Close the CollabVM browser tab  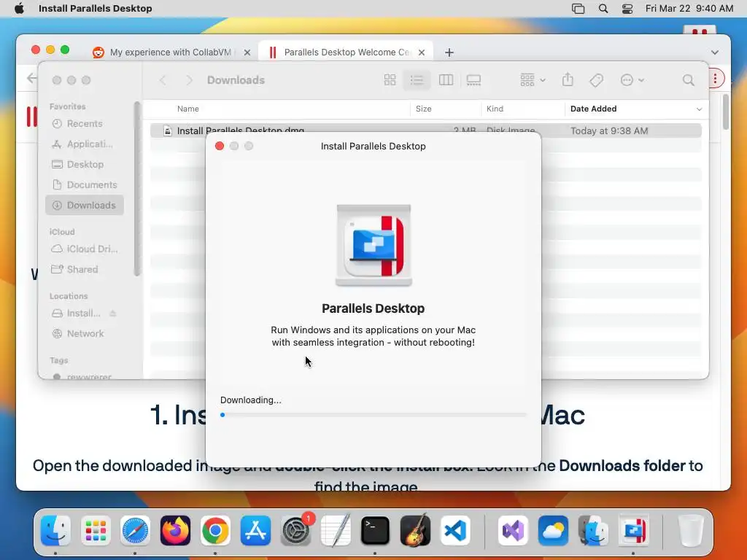247,52
